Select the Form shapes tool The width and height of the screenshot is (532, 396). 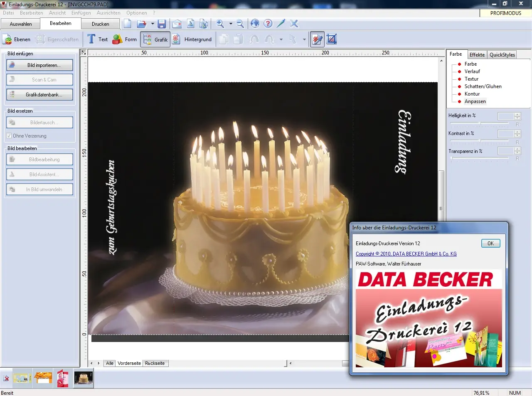coord(125,39)
